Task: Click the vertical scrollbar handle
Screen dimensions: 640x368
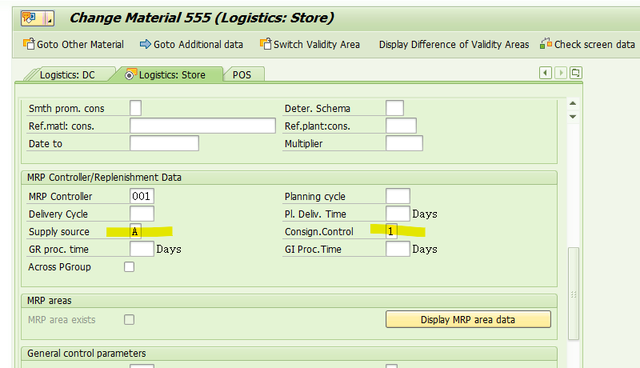Action: tap(573, 293)
